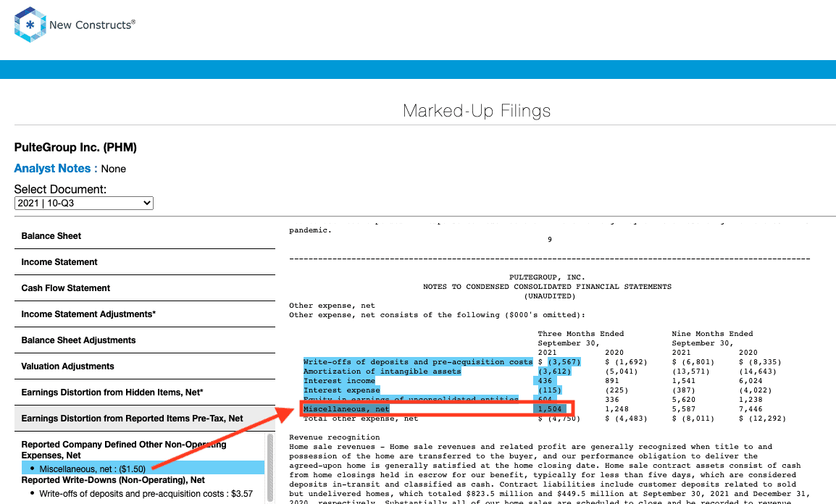Click the highlighted 1,504 value
This screenshot has width=836, height=504.
click(550, 409)
